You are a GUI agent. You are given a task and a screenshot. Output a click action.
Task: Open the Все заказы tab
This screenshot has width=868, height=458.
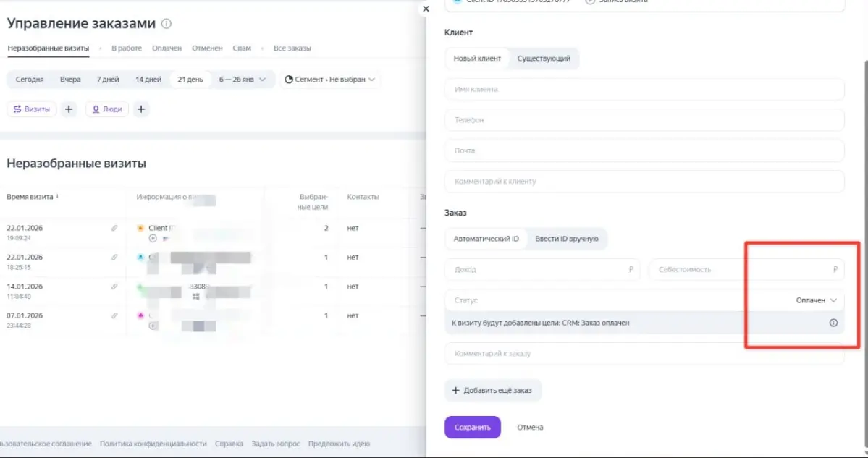click(292, 48)
